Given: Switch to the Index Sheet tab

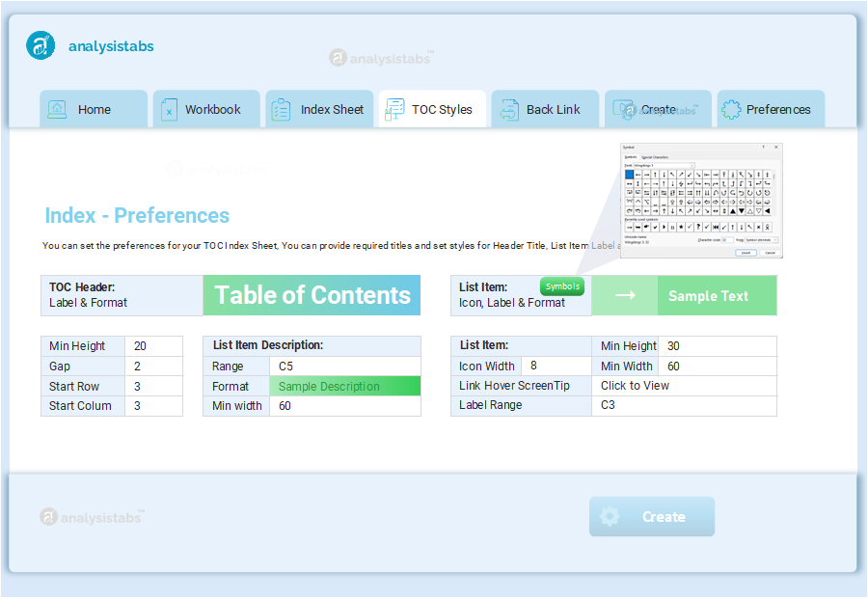Looking at the screenshot, I should [x=319, y=109].
